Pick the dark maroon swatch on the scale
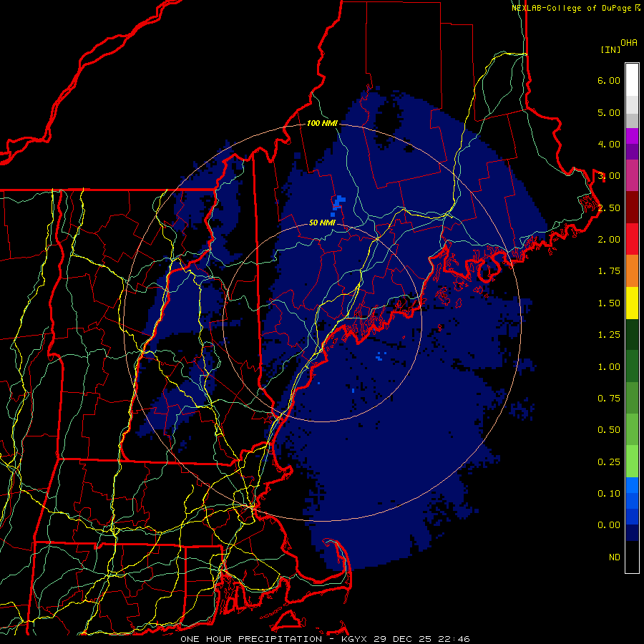The width and height of the screenshot is (644, 644). pyautogui.click(x=632, y=208)
